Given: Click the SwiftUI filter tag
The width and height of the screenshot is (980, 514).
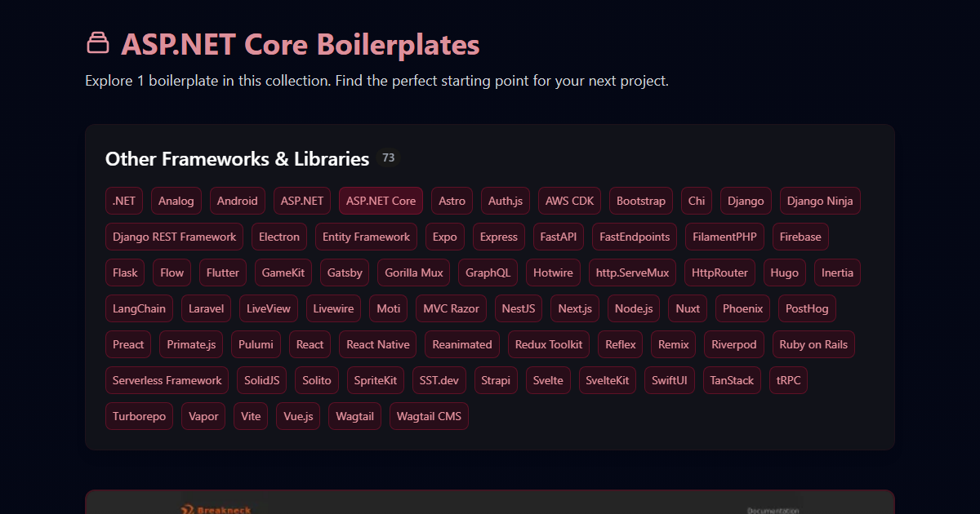Looking at the screenshot, I should (x=669, y=379).
